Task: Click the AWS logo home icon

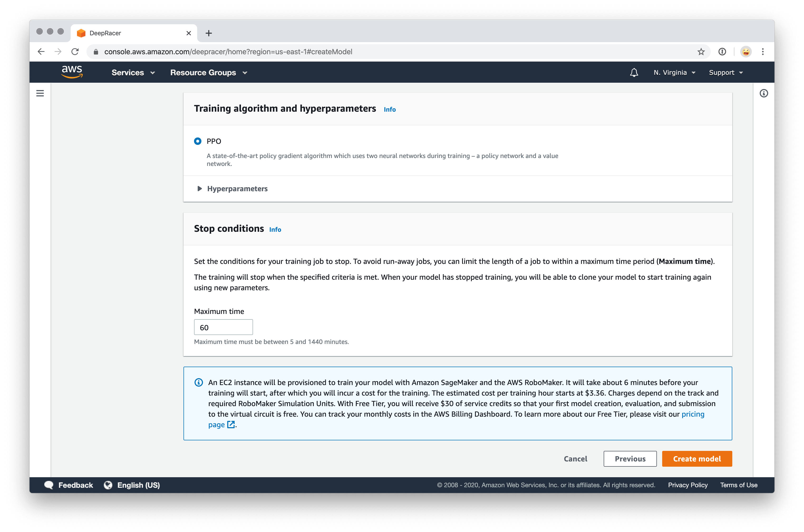Action: click(x=72, y=72)
